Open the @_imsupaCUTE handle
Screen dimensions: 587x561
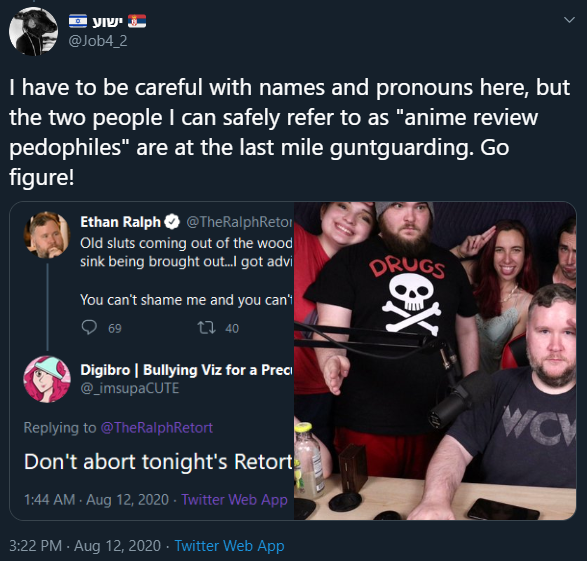pos(130,388)
